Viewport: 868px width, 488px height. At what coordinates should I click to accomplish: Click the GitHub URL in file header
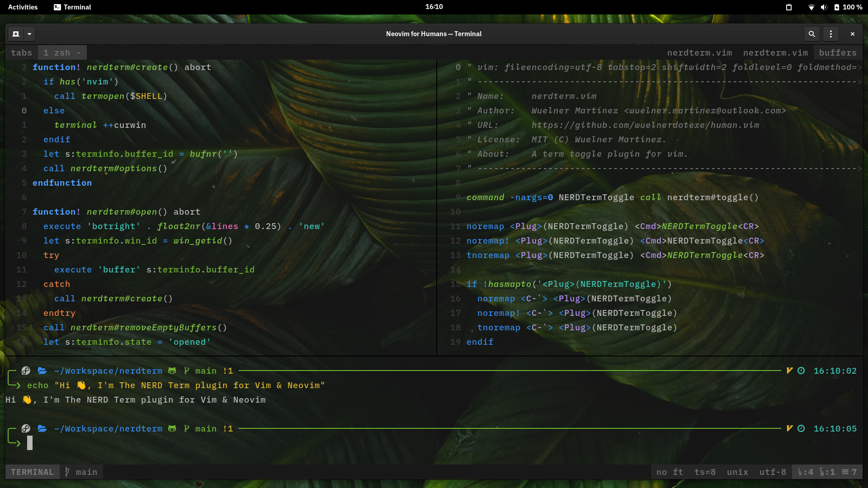click(x=645, y=125)
